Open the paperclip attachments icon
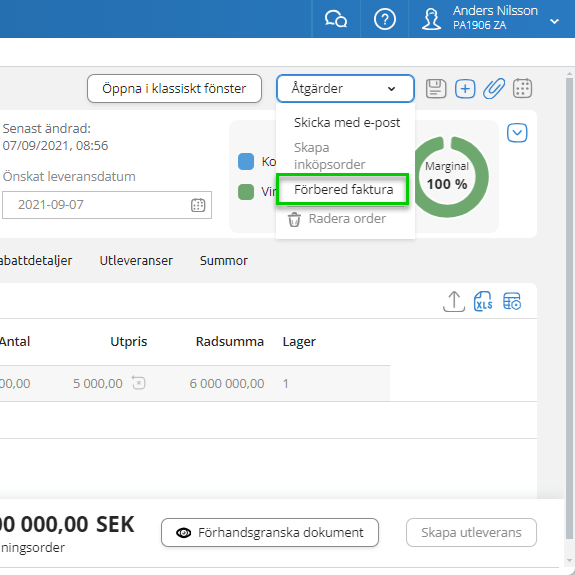The width and height of the screenshot is (575, 575). coord(494,88)
